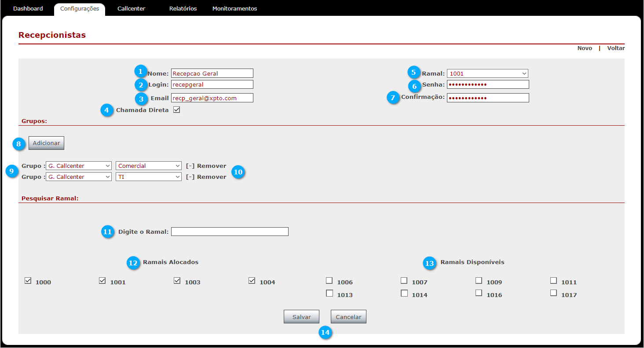The image size is (644, 348).
Task: Click the Recepcionistas page title
Action: click(52, 35)
